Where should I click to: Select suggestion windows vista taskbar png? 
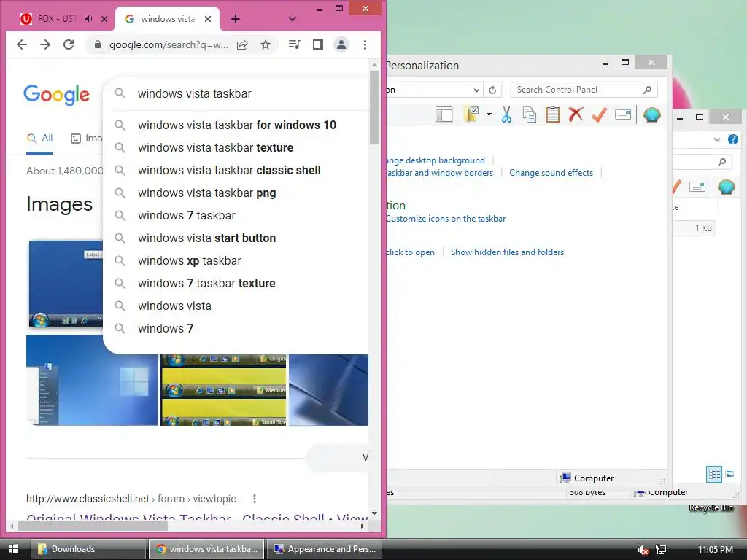[x=206, y=192]
